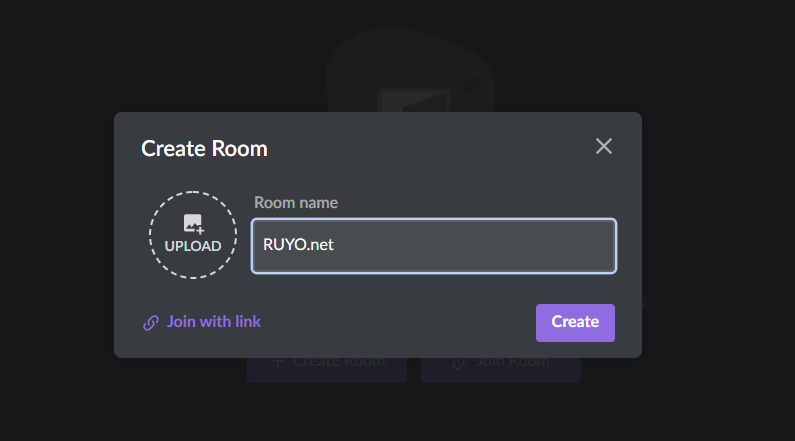Click the empty space right of RUYO.net text

480,245
